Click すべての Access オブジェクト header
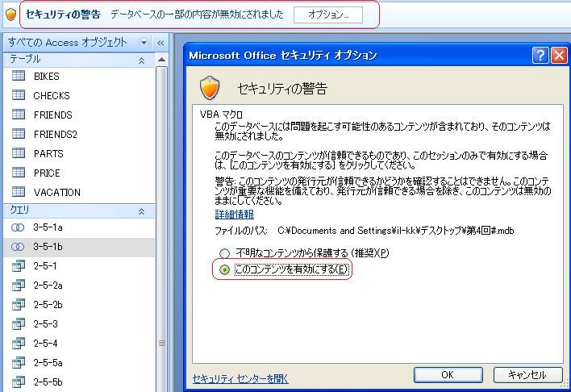571x392 pixels. (x=68, y=43)
